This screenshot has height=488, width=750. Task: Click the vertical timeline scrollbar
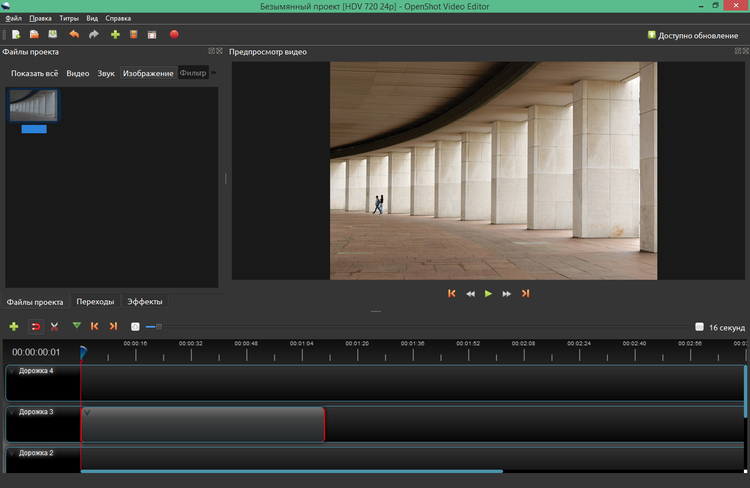745,391
